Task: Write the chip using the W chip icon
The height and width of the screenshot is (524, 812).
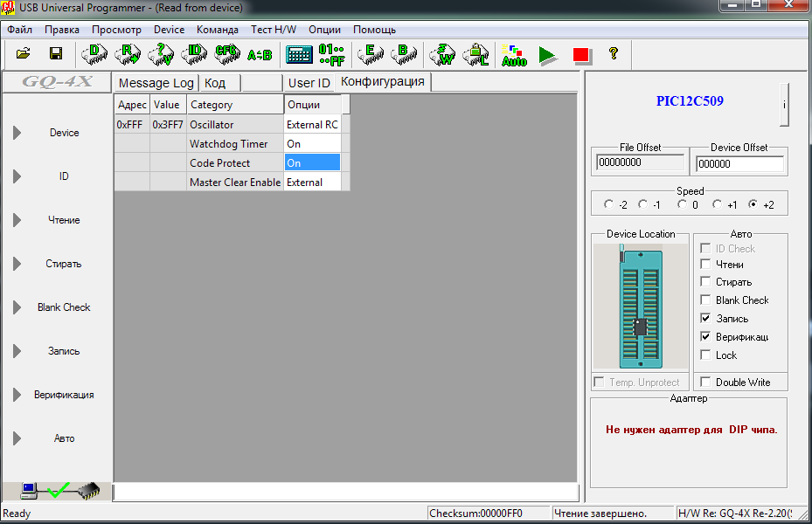Action: coord(443,54)
